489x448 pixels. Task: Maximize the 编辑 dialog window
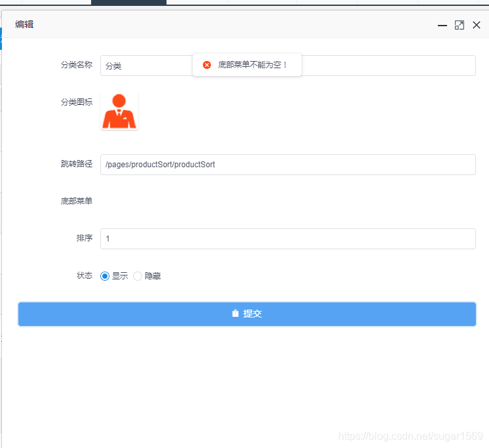pyautogui.click(x=460, y=25)
